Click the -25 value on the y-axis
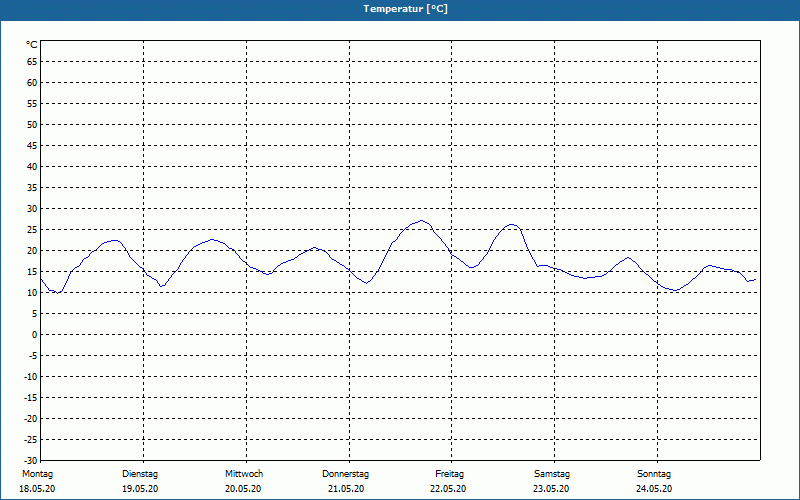The width and height of the screenshot is (800, 500). (31, 439)
